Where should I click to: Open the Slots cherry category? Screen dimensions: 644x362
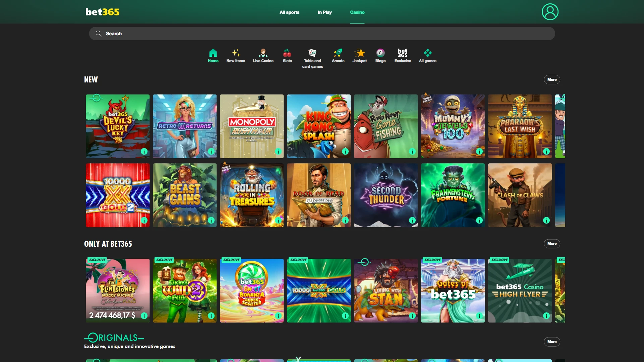click(x=287, y=56)
